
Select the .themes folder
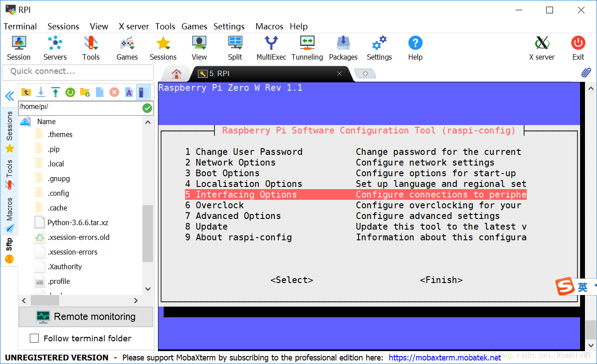pos(60,134)
